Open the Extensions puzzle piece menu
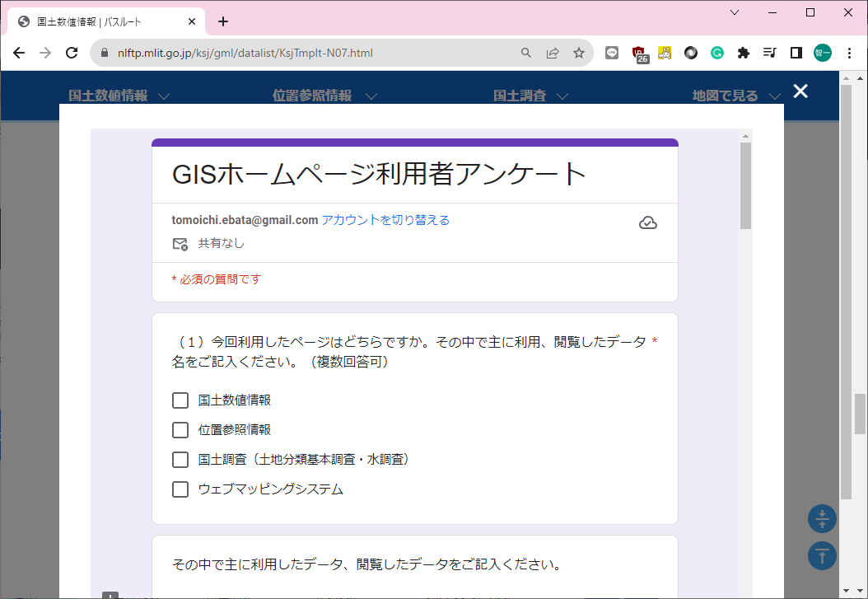 pos(744,53)
